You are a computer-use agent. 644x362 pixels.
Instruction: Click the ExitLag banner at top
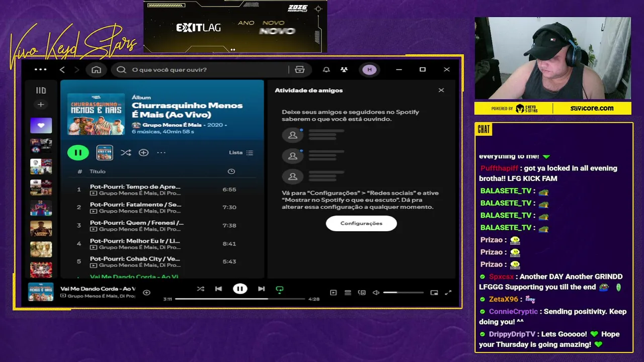pyautogui.click(x=235, y=26)
